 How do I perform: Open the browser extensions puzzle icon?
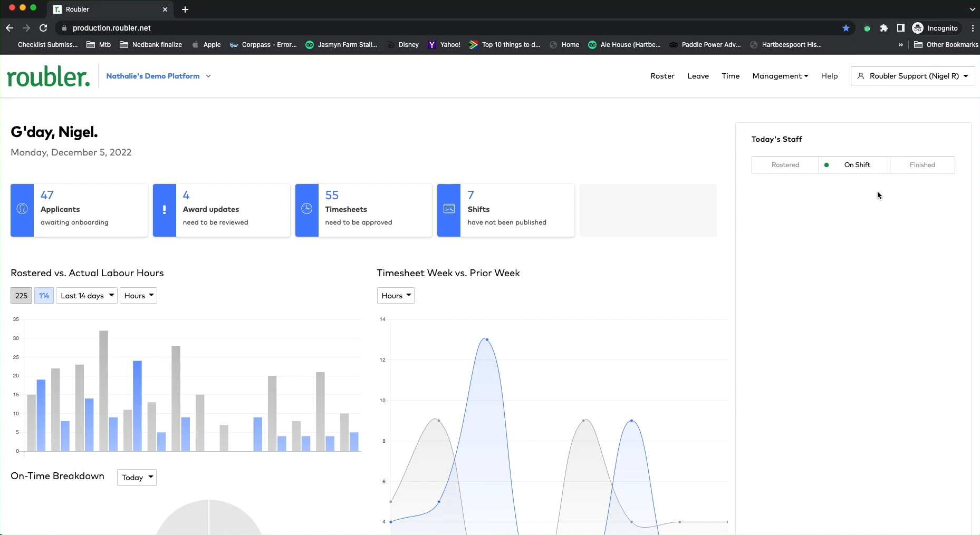point(884,28)
